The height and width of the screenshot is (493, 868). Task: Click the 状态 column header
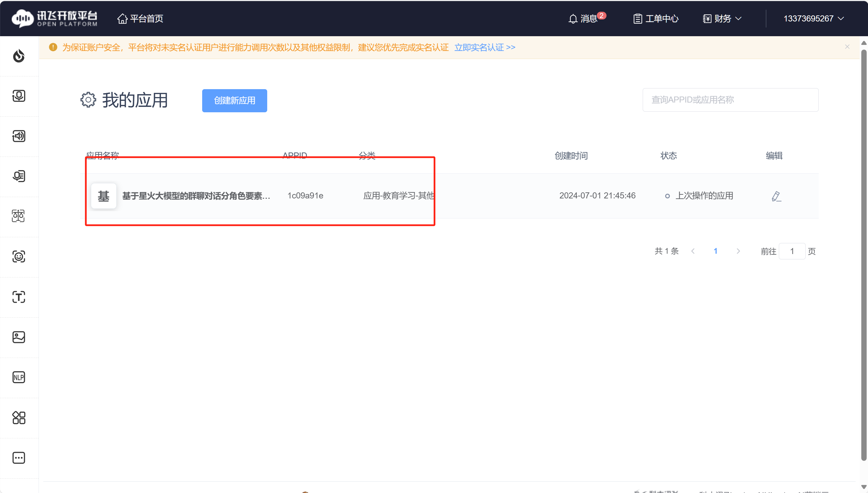click(669, 156)
